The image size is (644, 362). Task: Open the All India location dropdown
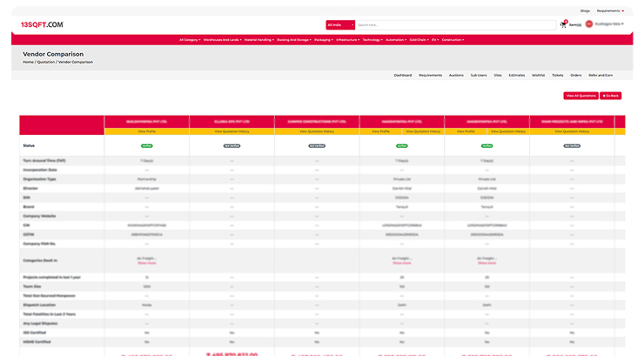coord(340,25)
